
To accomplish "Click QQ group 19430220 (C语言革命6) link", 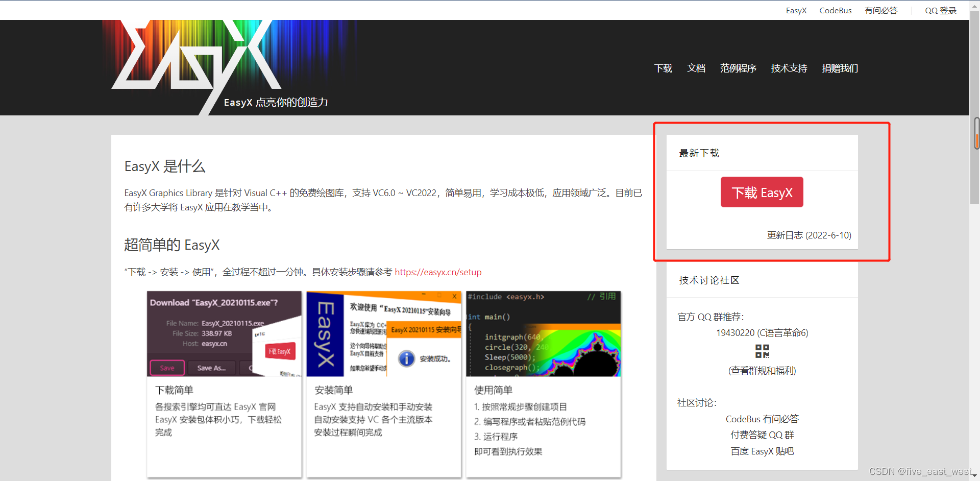I will point(762,333).
